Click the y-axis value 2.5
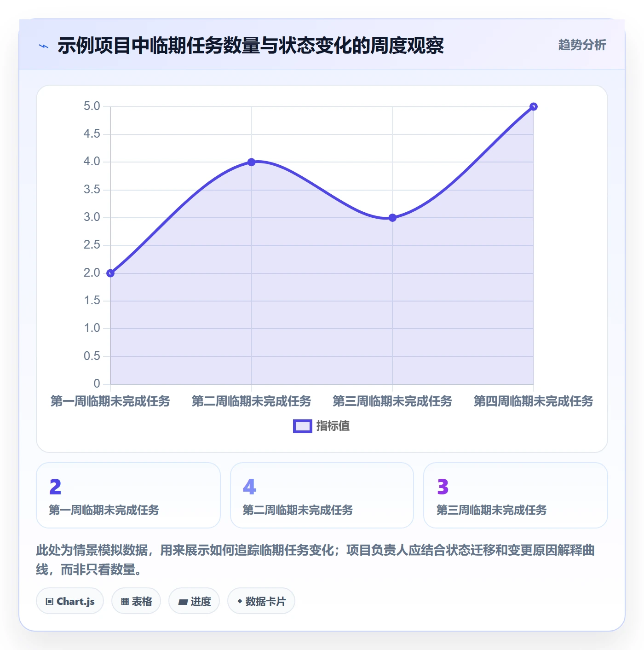The image size is (644, 650). coord(92,245)
